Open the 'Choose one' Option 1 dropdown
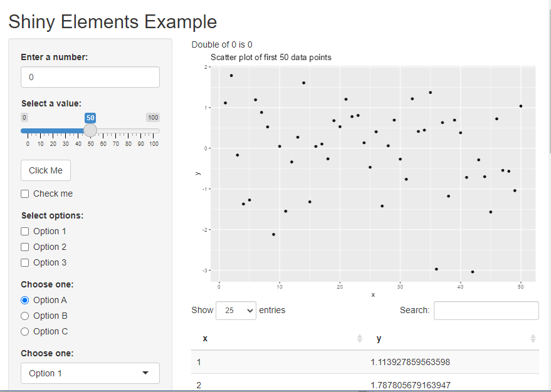Viewport: 551px width, 392px height. [90, 373]
